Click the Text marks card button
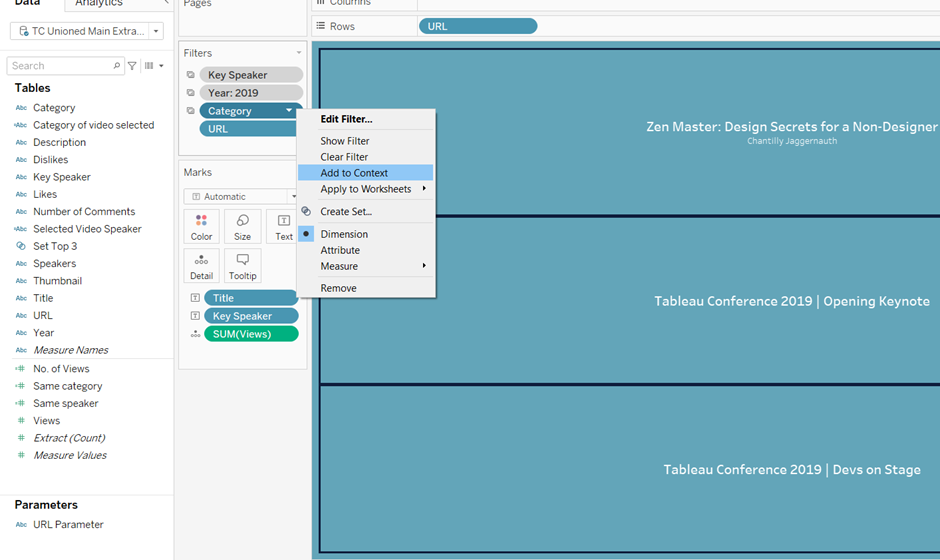Viewport: 940px width, 560px height. pos(284,227)
